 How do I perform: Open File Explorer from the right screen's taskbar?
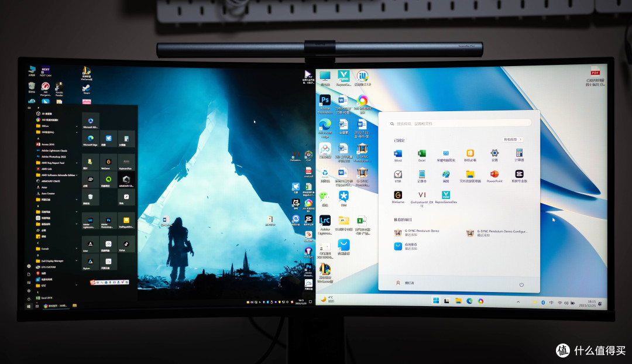tap(458, 301)
